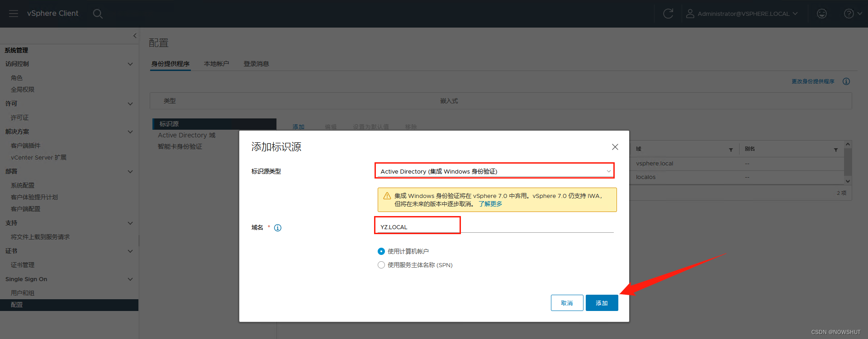Collapse the 证书 section

coord(130,251)
